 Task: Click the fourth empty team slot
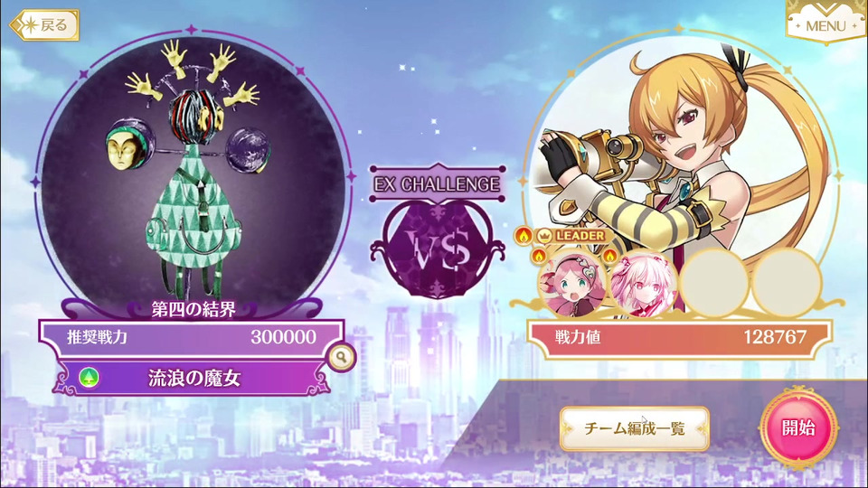pyautogui.click(x=786, y=283)
